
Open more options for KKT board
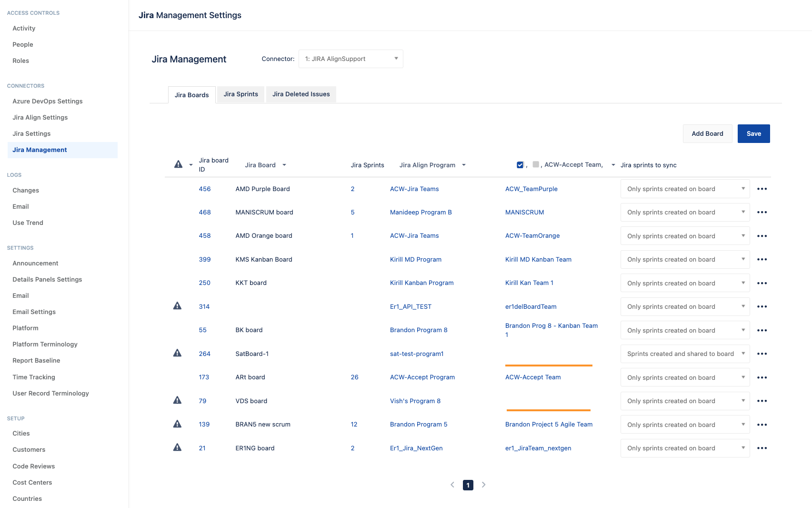(x=762, y=283)
